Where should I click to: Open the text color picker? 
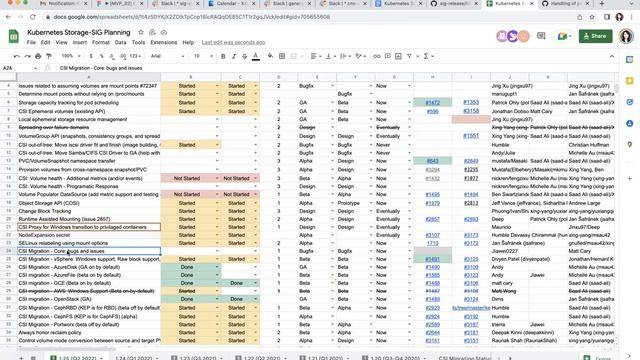coord(256,56)
